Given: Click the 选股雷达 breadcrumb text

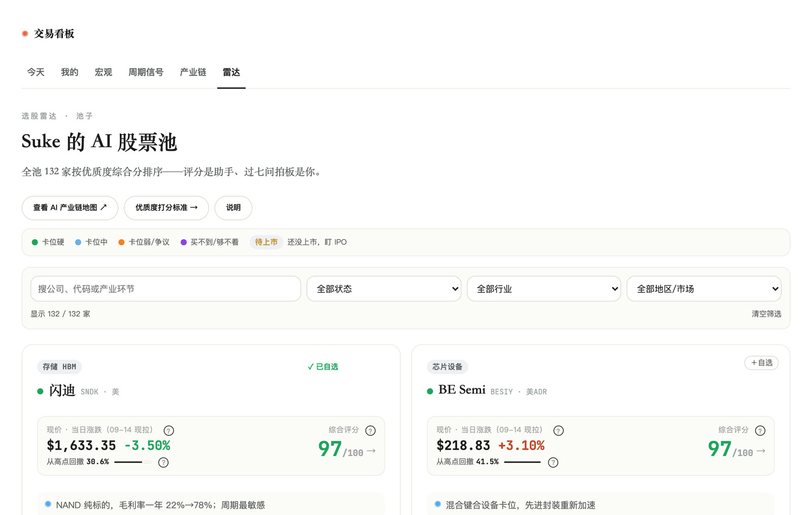Looking at the screenshot, I should (39, 116).
